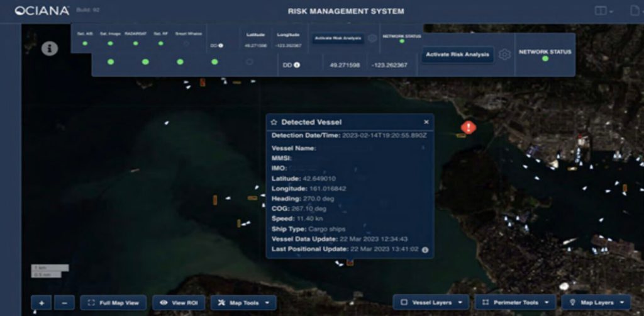This screenshot has height=316, width=644.
Task: Close the Detected Vessel popup
Action: [x=426, y=122]
